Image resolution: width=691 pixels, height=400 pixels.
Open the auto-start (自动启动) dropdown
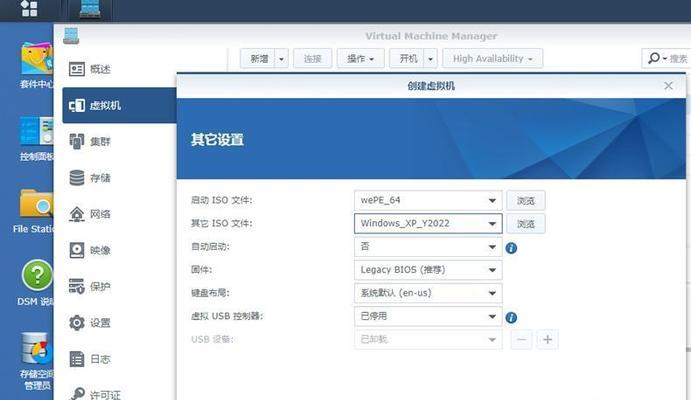click(x=428, y=247)
